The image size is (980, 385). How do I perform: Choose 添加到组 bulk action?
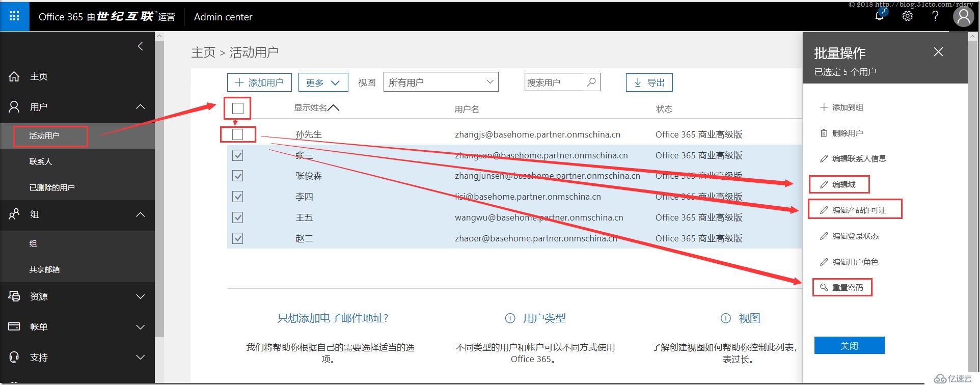[x=841, y=107]
